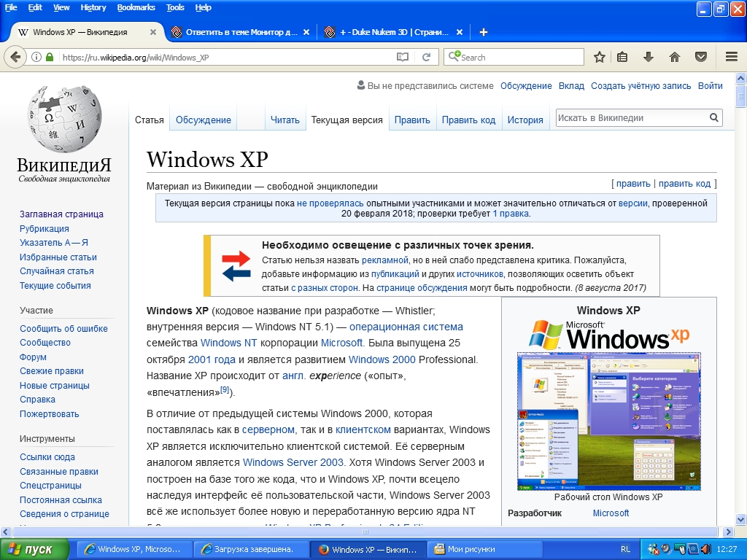Click Создать учётную запись link
The image size is (747, 560).
coord(640,86)
